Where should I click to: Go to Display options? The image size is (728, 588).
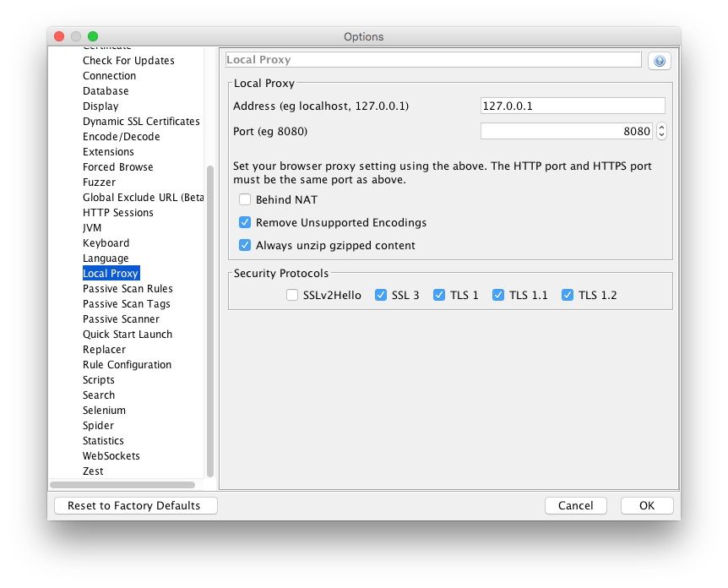pos(101,106)
